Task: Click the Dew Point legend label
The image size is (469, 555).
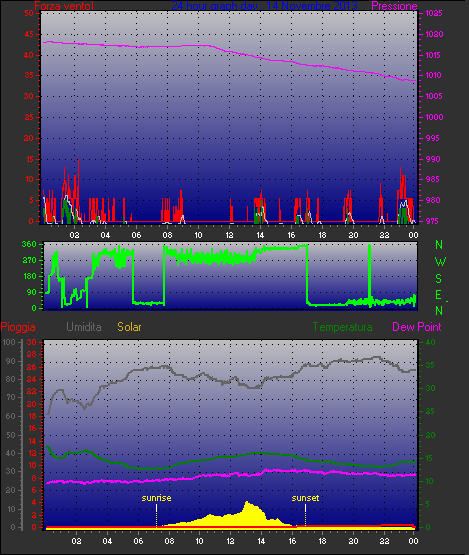Action: tap(417, 327)
